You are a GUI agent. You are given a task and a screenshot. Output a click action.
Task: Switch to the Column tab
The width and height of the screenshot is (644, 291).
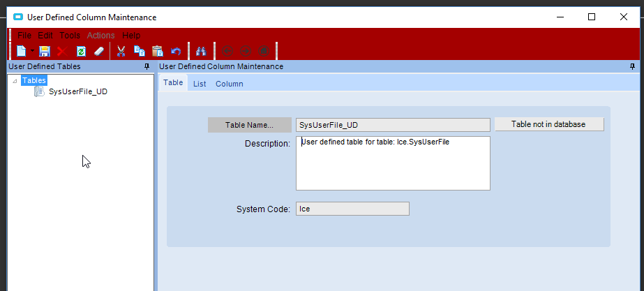[x=230, y=84]
